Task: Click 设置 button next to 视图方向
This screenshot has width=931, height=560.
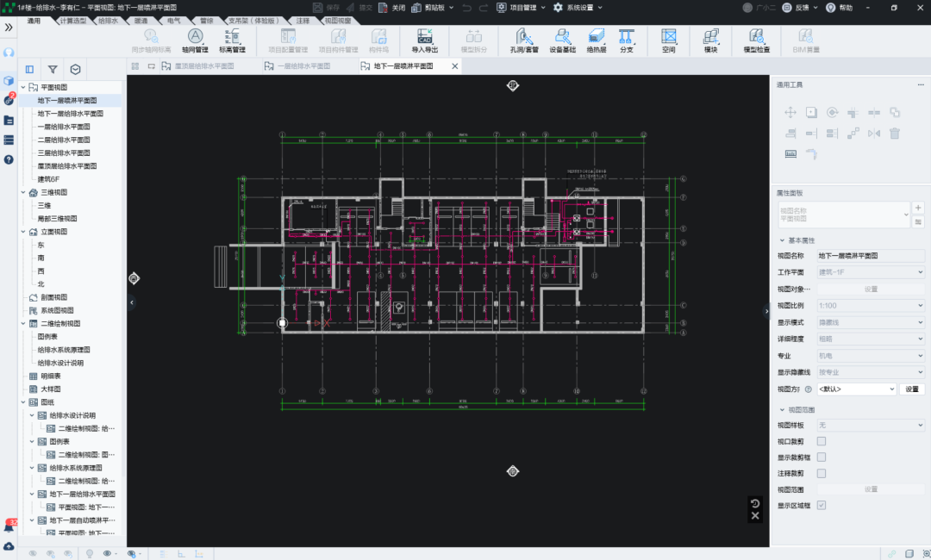Action: click(x=912, y=389)
